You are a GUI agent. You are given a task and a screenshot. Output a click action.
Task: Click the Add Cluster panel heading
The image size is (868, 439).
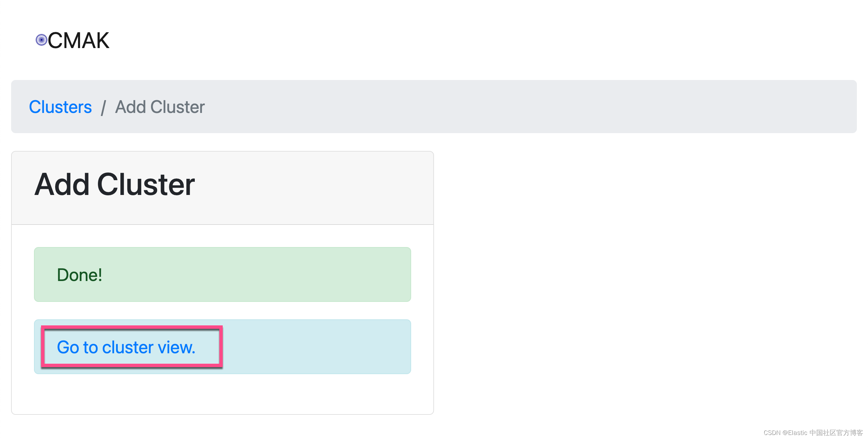pyautogui.click(x=115, y=184)
